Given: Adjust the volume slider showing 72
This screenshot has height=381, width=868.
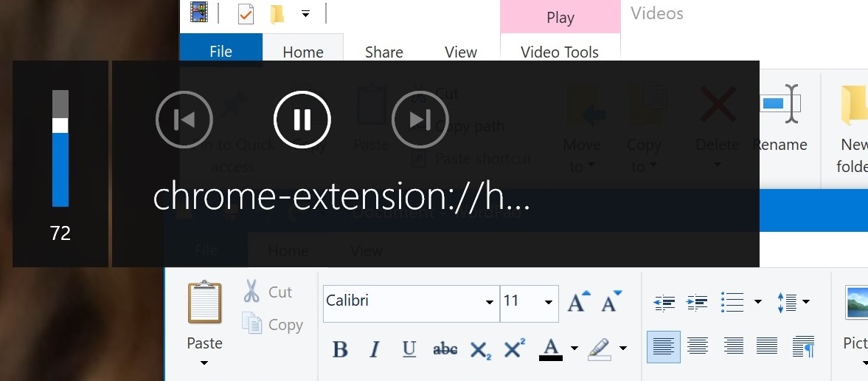Looking at the screenshot, I should tap(60, 148).
